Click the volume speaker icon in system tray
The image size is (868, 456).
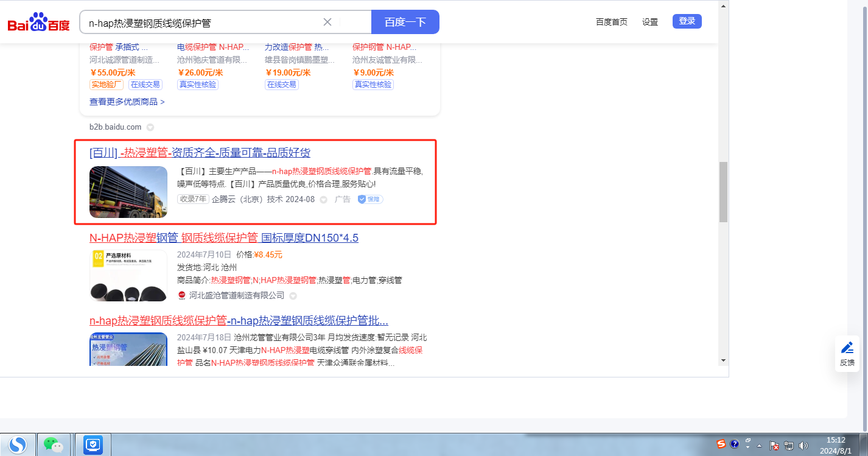coord(803,445)
